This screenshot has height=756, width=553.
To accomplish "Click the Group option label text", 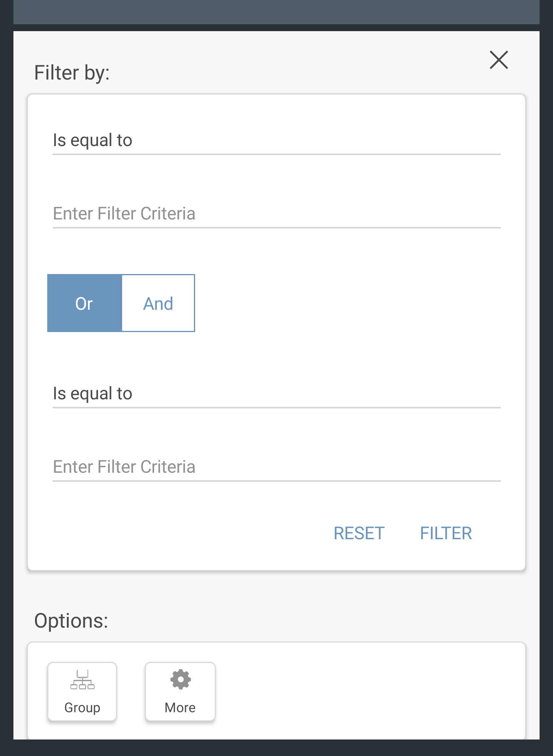I will (x=82, y=708).
